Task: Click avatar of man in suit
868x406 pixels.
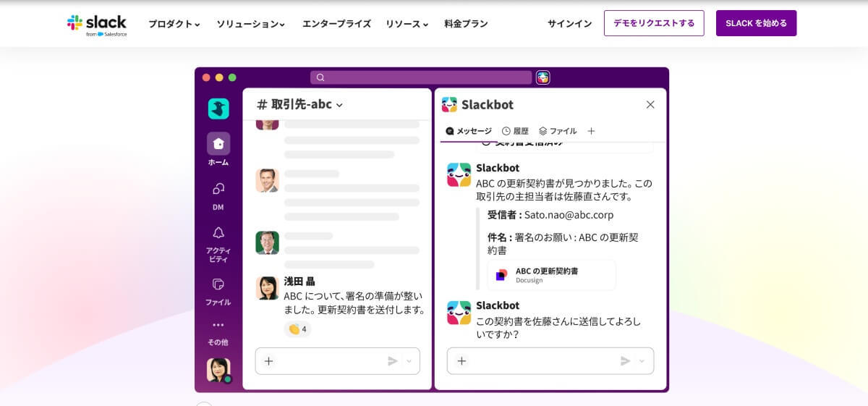Action: 267,180
